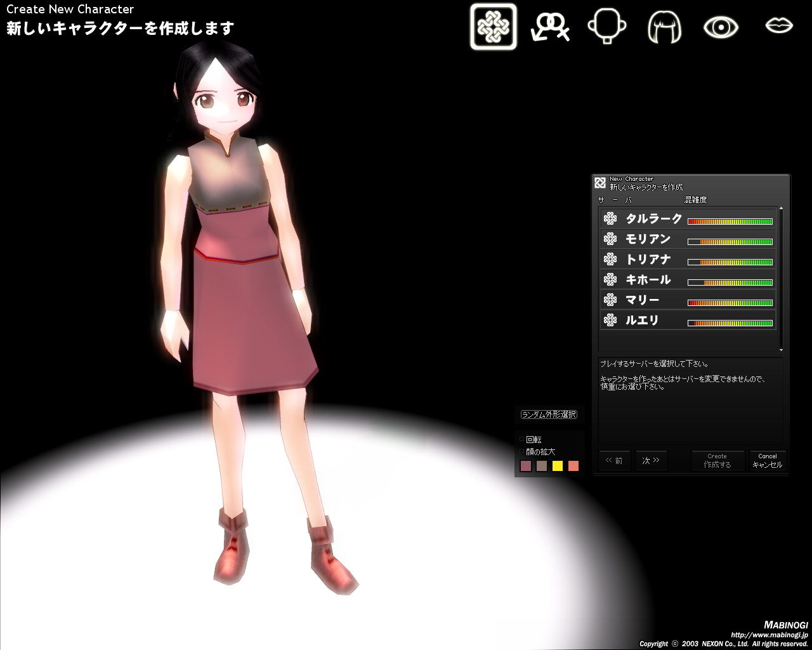Proceed with the 次 next button
812x650 pixels.
(x=651, y=461)
